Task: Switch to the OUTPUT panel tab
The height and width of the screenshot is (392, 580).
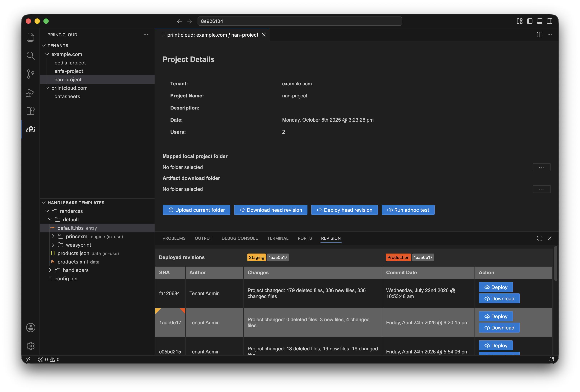Action: point(203,238)
